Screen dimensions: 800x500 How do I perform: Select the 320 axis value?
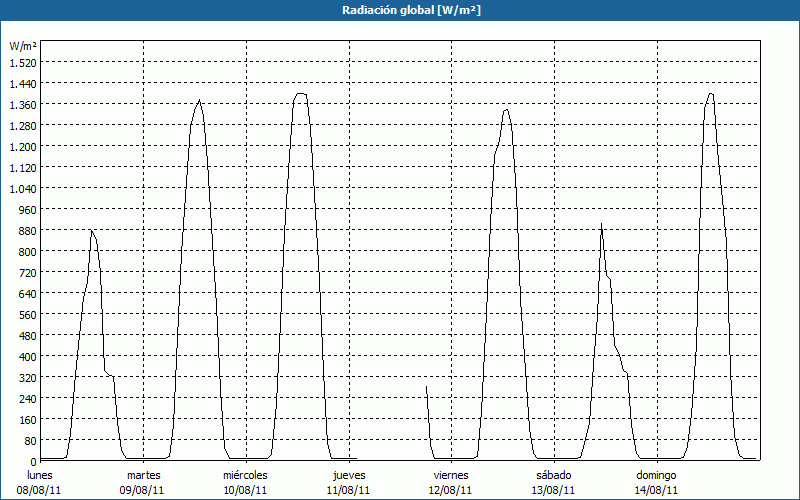click(x=28, y=378)
